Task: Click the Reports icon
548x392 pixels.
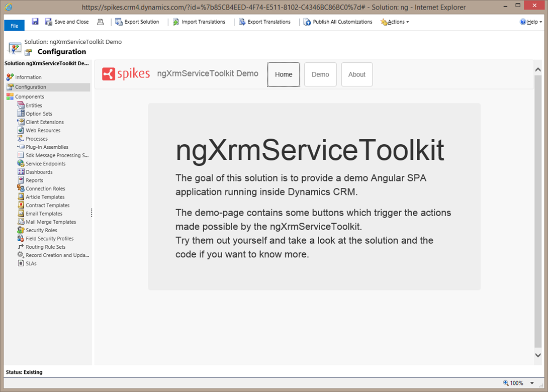Action: pyautogui.click(x=21, y=180)
